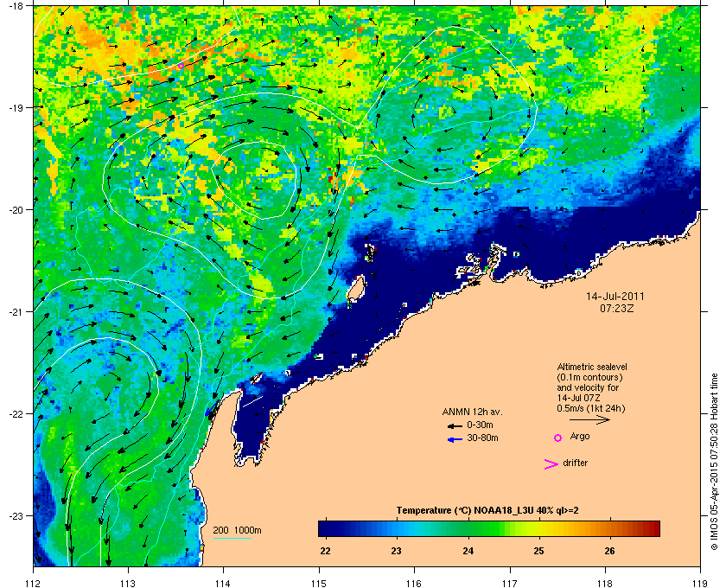This screenshot has width=726, height=588.
Task: Click the cyan 200 1000m isobath legend line
Action: pyautogui.click(x=232, y=538)
